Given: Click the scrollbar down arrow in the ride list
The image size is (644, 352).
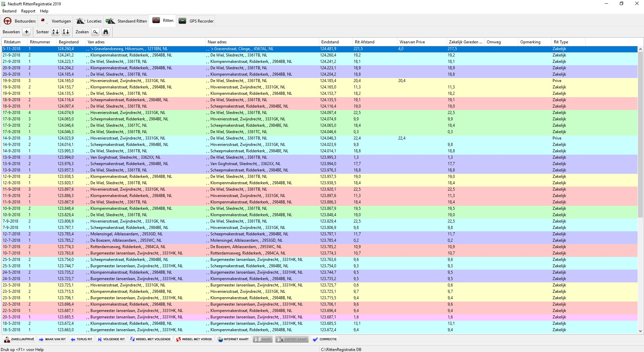Looking at the screenshot, I should pos(640,331).
